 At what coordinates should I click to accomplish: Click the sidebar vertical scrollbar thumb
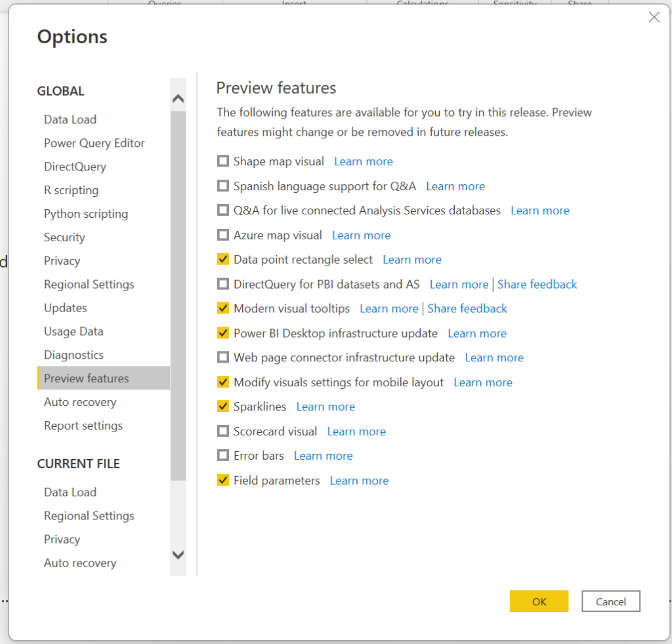[178, 295]
